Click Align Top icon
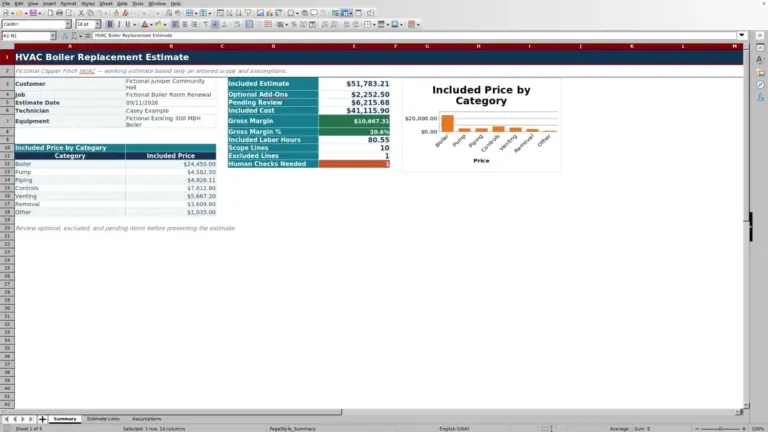 (206, 24)
